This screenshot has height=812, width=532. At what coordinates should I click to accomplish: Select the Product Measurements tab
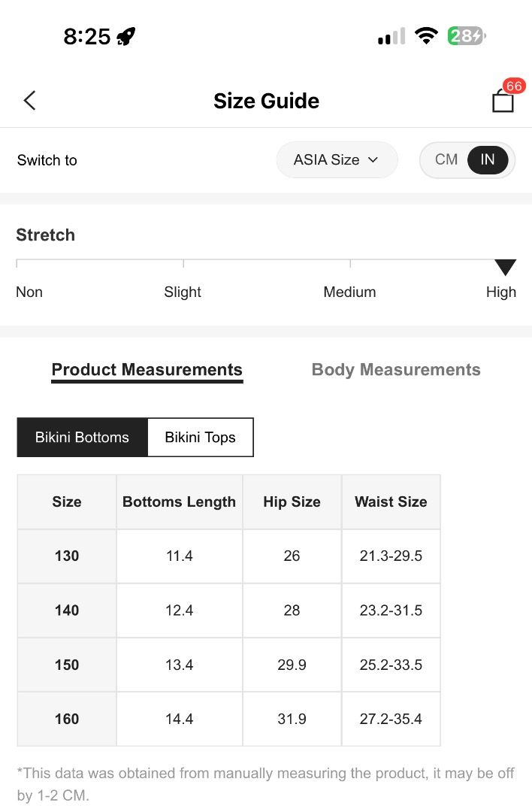click(x=147, y=370)
